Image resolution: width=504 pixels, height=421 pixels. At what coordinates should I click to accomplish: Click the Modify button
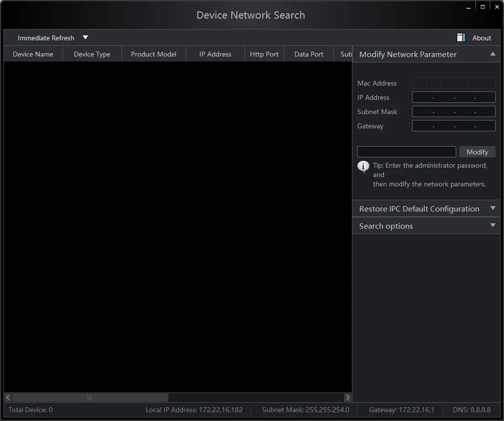(x=477, y=152)
